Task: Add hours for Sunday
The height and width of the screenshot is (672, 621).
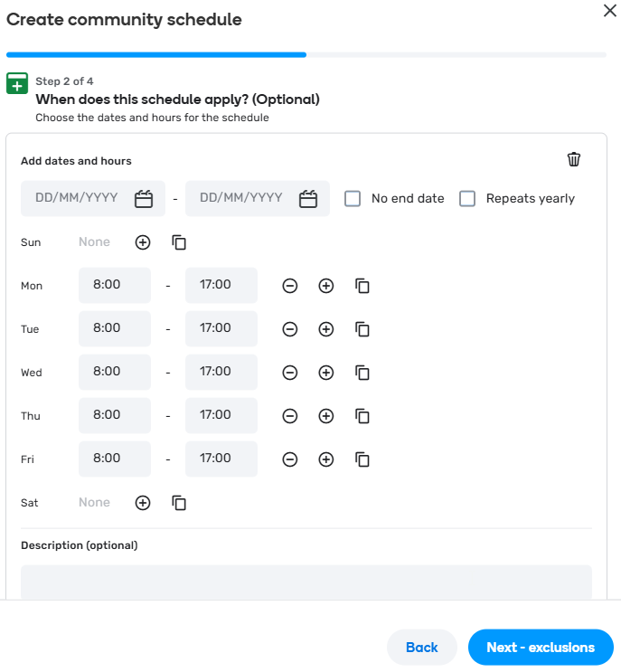Action: click(x=143, y=242)
